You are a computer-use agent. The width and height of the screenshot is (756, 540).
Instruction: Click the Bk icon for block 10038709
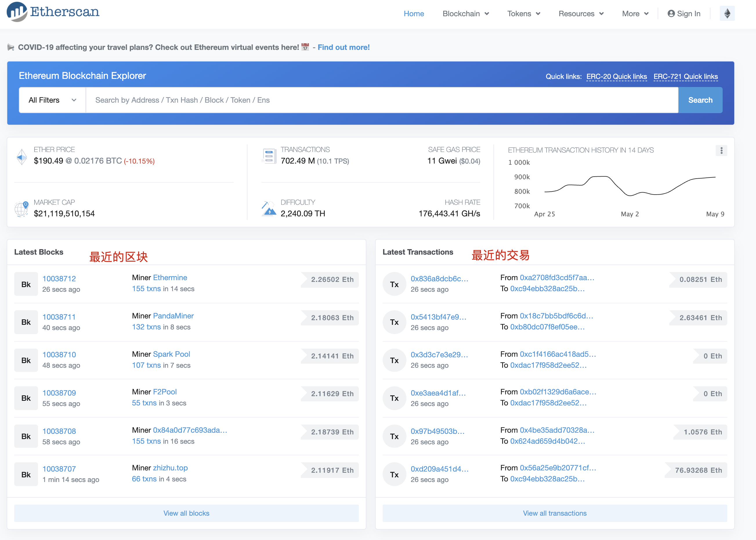(x=26, y=398)
